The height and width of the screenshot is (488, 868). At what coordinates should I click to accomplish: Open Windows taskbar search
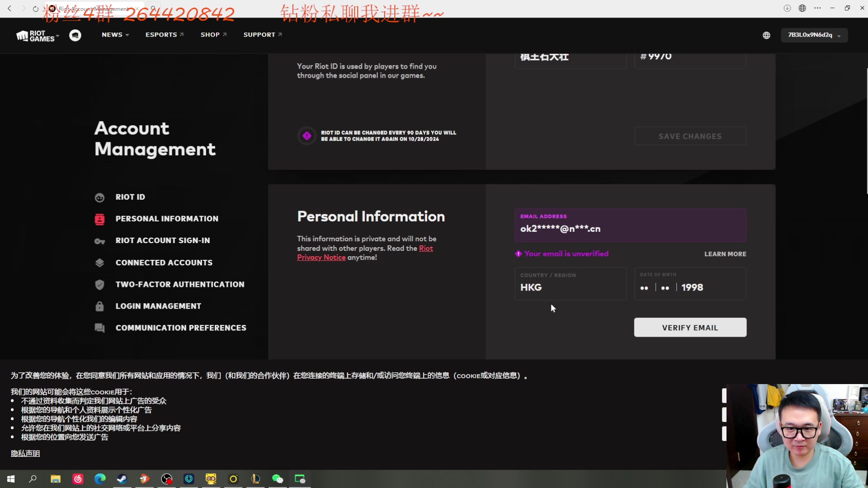click(33, 479)
